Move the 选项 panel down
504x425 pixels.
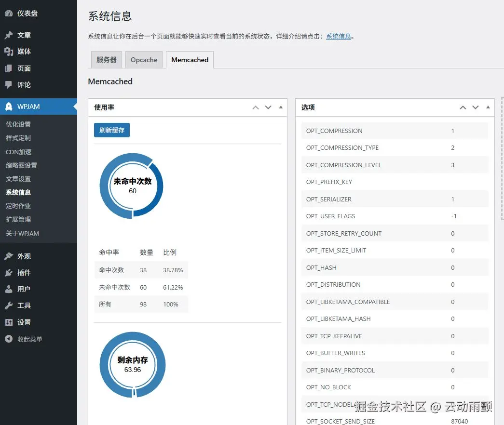(x=476, y=107)
